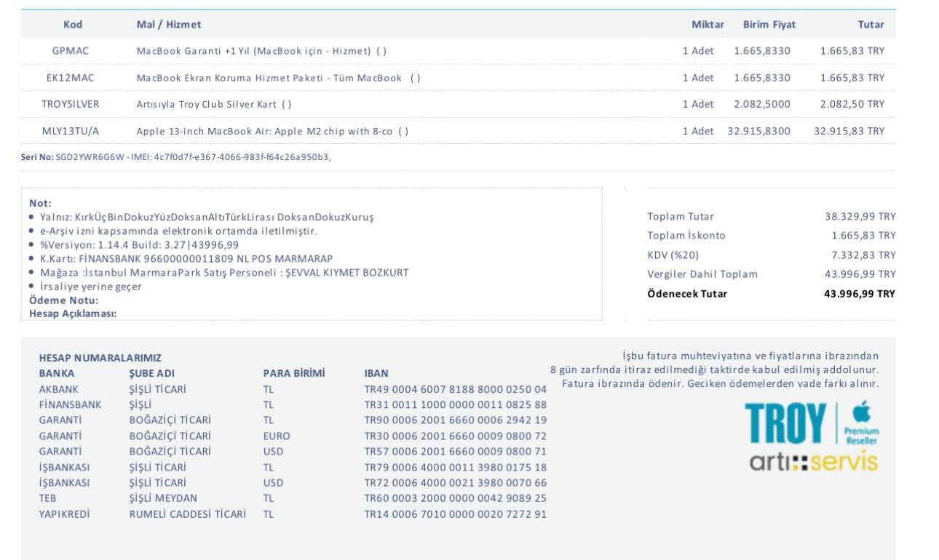
Task: Click the GPMAC row total 1.665,83 TRY
Action: click(x=852, y=51)
